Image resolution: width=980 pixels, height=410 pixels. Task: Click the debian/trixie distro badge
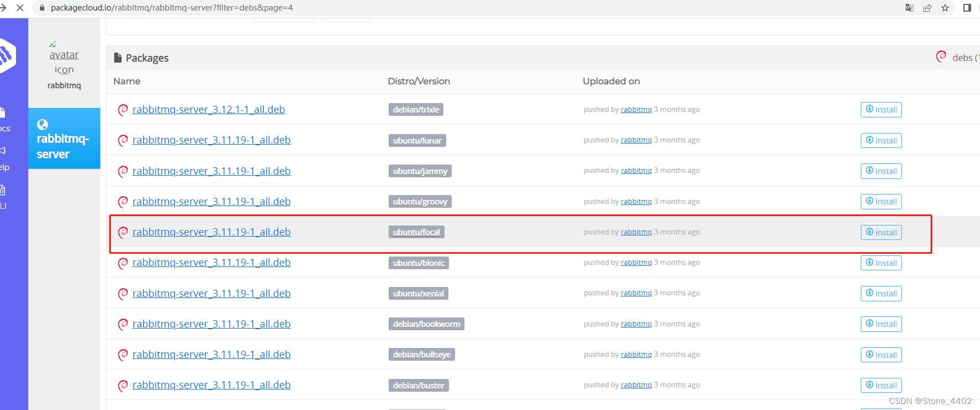(x=416, y=110)
